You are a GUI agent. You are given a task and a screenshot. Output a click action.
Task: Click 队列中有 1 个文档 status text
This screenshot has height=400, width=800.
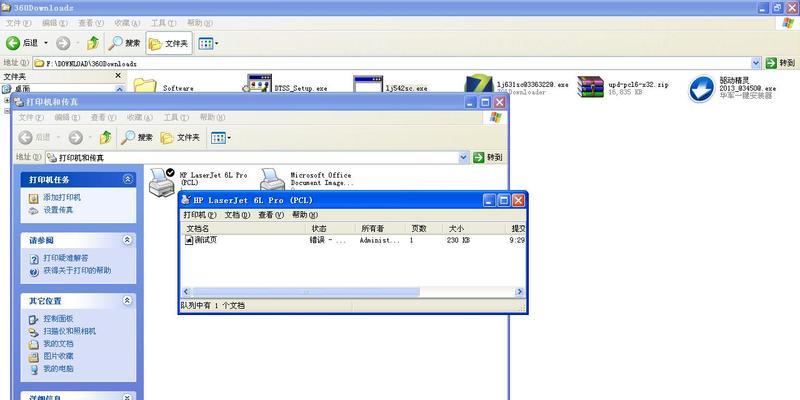tap(213, 306)
